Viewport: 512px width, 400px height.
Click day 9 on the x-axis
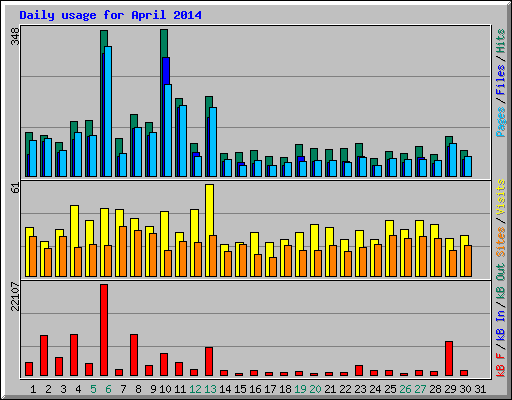pos(153,389)
